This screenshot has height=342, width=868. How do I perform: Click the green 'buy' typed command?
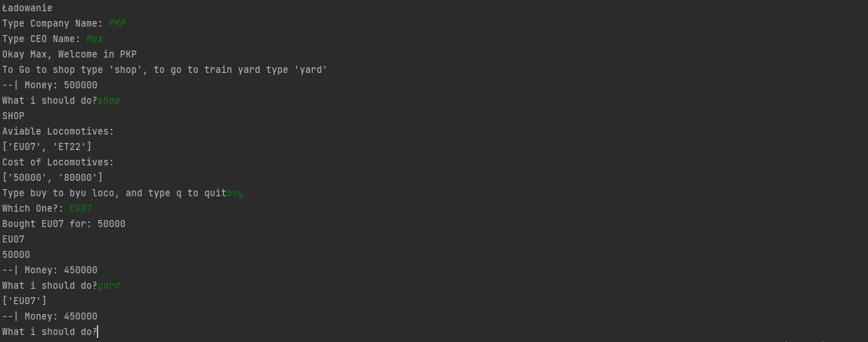(x=235, y=193)
